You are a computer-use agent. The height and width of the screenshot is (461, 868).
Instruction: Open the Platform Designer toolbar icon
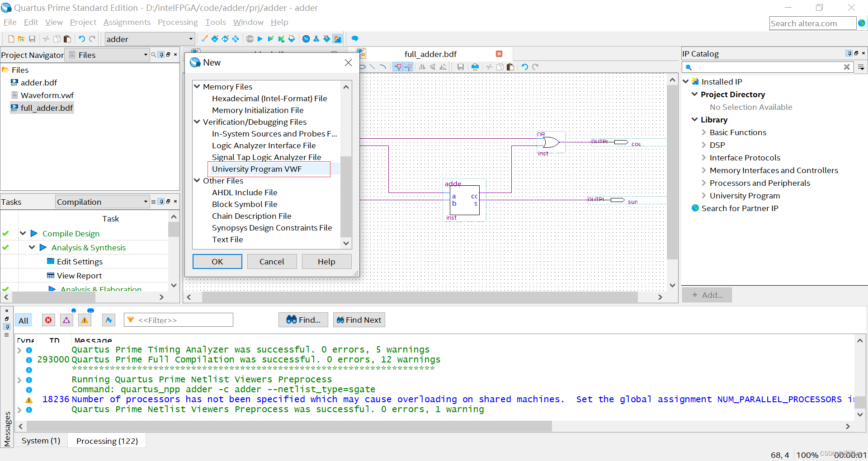(337, 39)
